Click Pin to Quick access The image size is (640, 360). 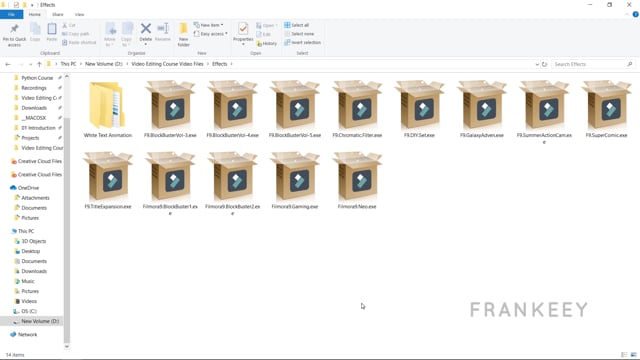[14, 35]
